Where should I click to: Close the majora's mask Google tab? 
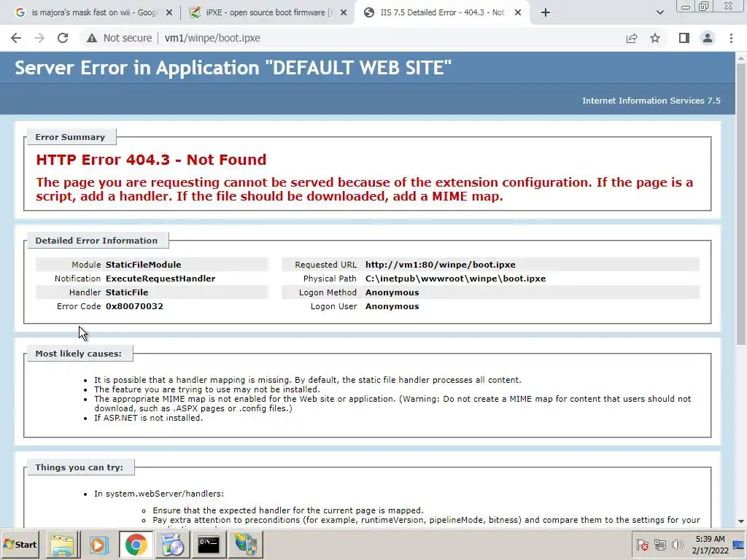click(169, 13)
